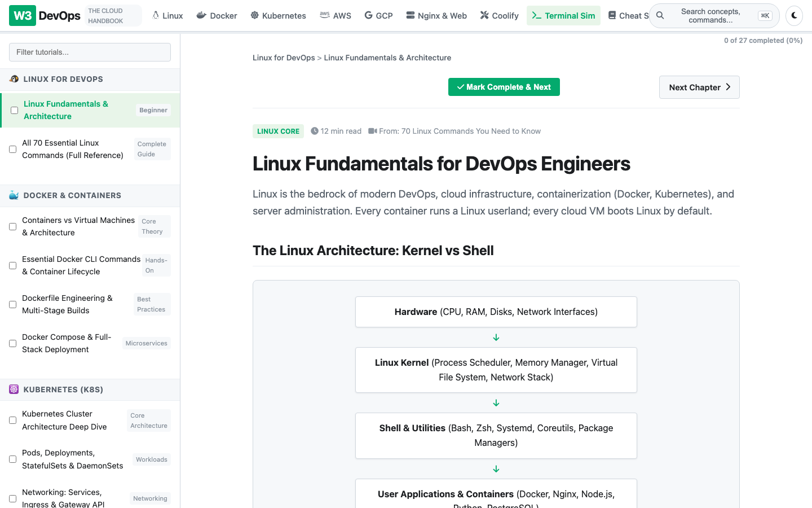Open All 70 Essential Linux Commands tutorial
812x508 pixels.
[73, 149]
